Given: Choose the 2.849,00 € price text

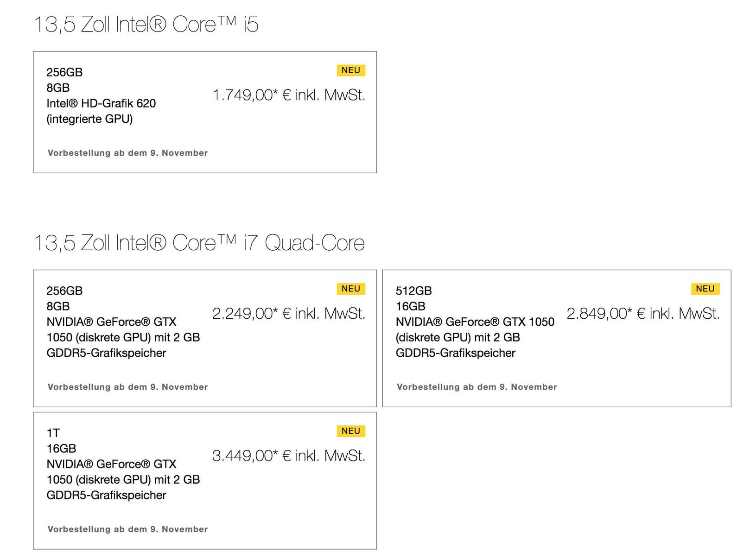Looking at the screenshot, I should point(643,314).
